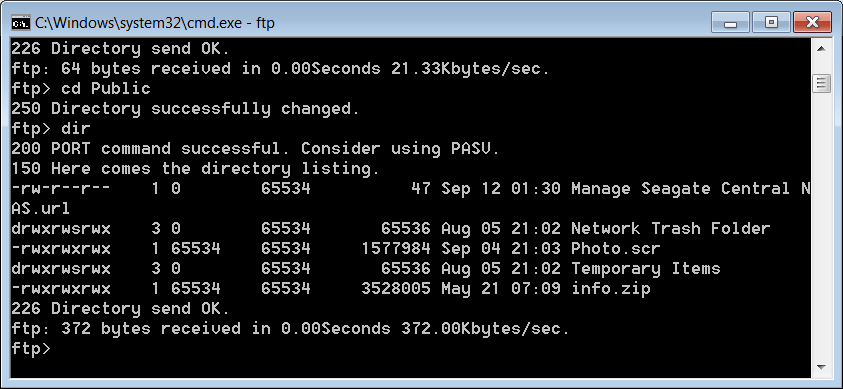Minimize the cmd.exe ftp window
Viewport: 843px width, 389px height.
point(730,23)
